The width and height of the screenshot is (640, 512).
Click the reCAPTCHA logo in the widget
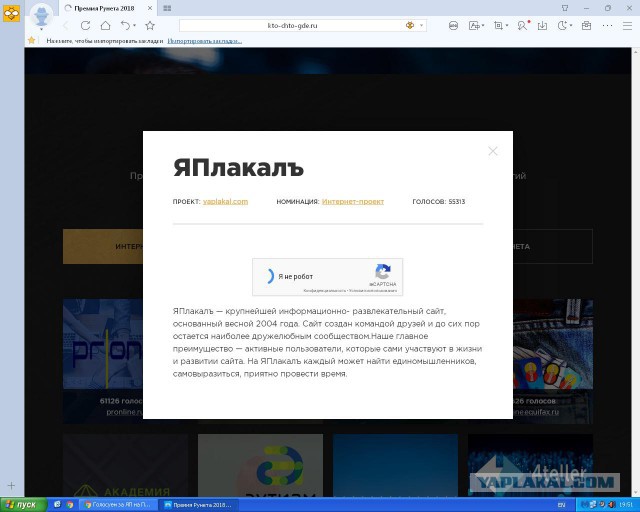pos(383,272)
